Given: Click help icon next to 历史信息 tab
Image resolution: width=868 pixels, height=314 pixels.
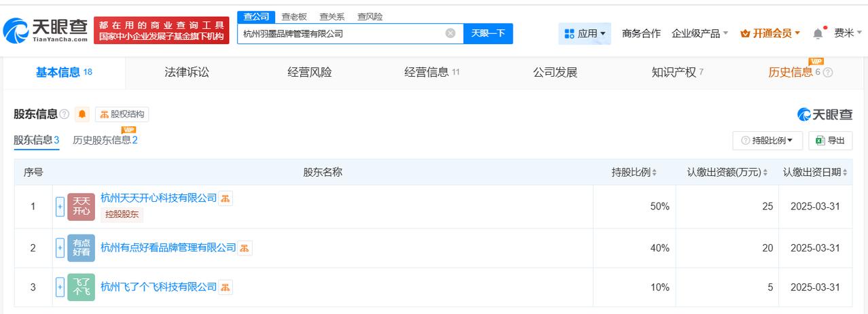Looking at the screenshot, I should 828,73.
